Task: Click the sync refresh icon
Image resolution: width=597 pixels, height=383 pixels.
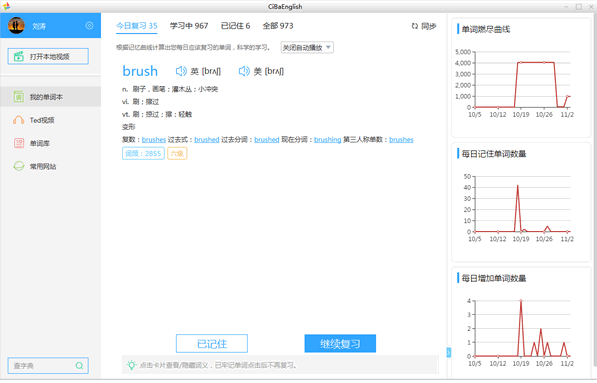Action: [x=415, y=26]
